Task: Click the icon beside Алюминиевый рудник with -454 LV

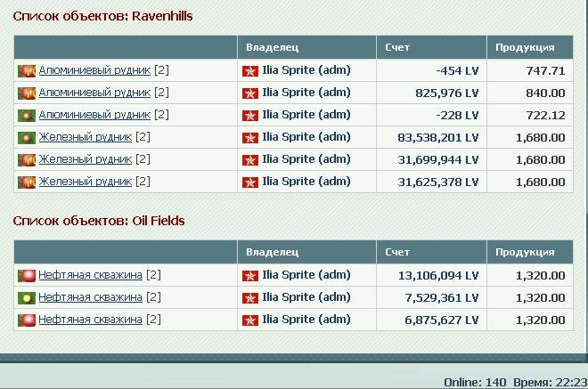Action: 27,71
